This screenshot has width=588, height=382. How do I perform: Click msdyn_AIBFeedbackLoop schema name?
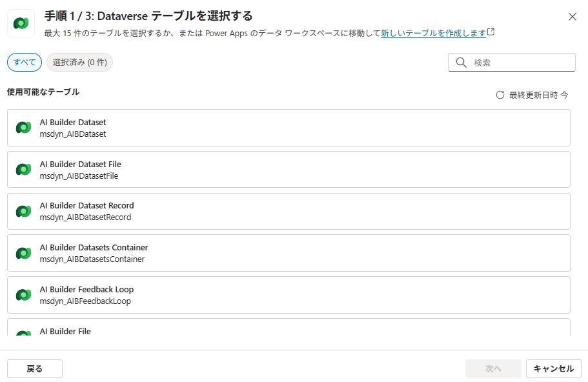[85, 301]
